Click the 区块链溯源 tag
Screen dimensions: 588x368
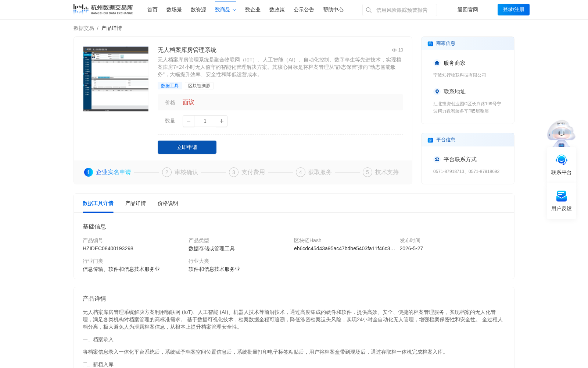199,86
